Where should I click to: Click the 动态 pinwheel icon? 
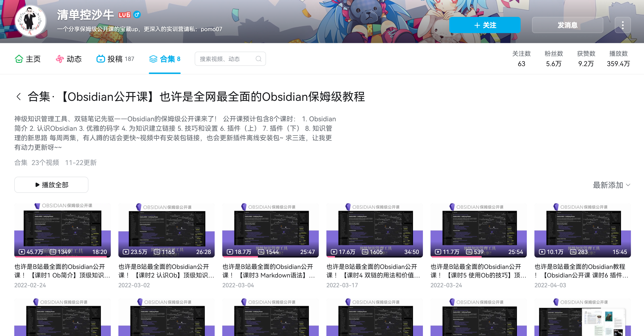point(59,59)
